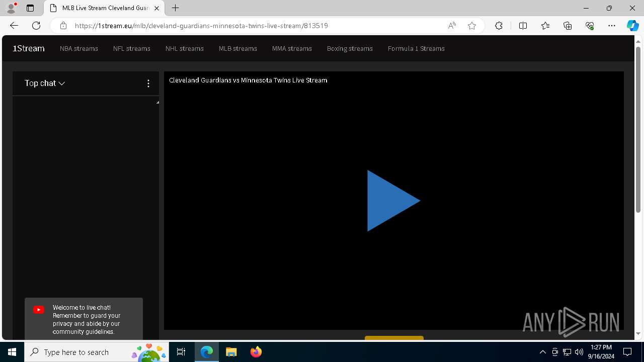Open the profile avatar menu
The width and height of the screenshot is (644, 362).
point(11,8)
